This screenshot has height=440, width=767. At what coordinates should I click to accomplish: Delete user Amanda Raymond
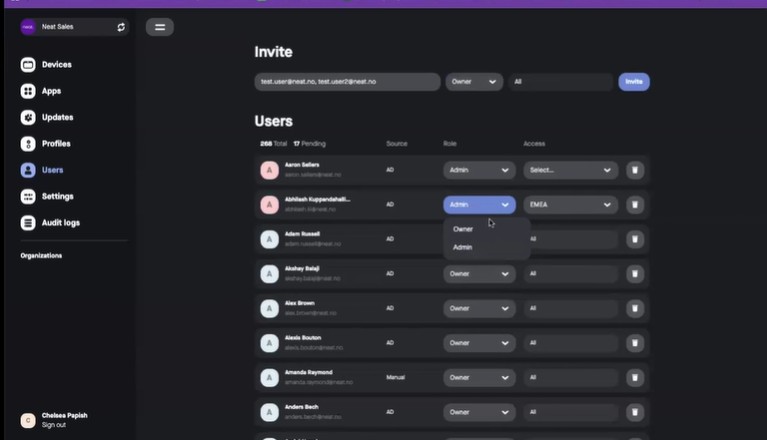(635, 378)
